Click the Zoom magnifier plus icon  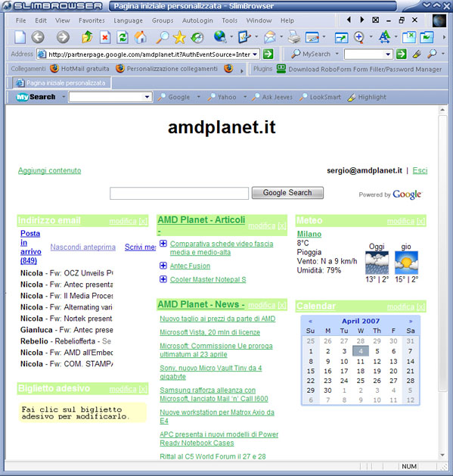tap(359, 37)
